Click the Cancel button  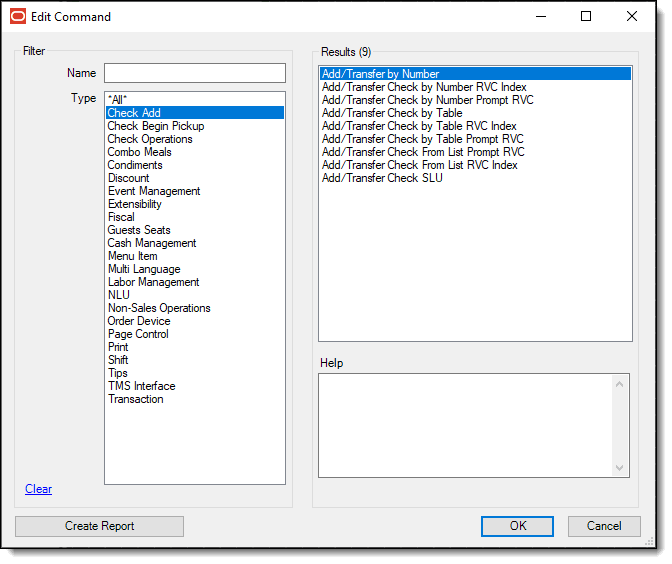point(604,526)
